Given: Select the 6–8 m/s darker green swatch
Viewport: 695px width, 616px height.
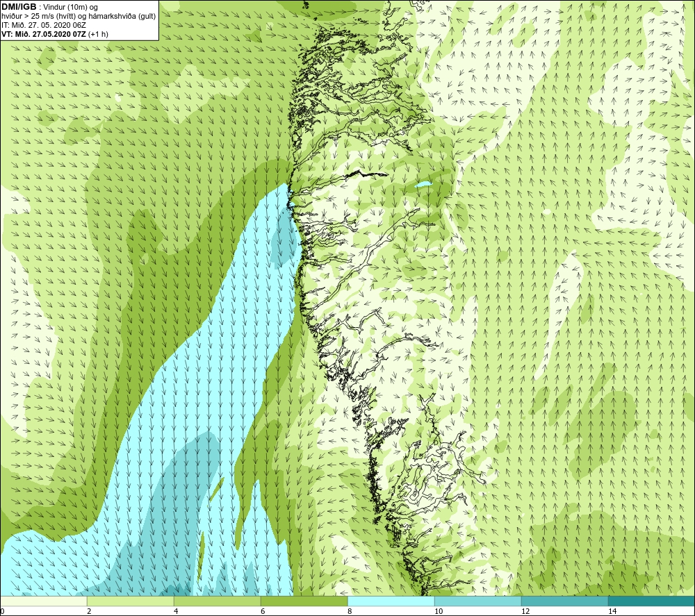Looking at the screenshot, I should pos(304,601).
